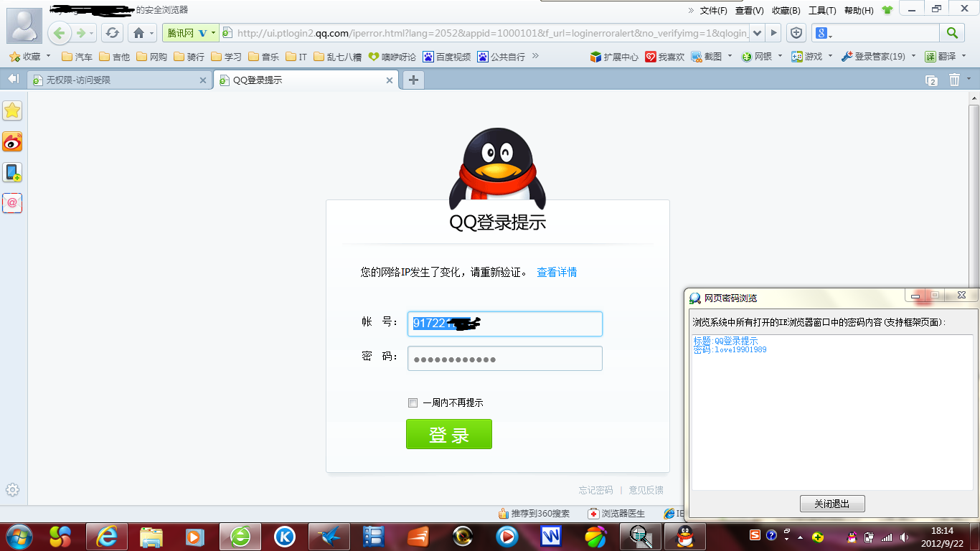
Task: Click the 截图 screenshot tool
Action: coord(707,57)
